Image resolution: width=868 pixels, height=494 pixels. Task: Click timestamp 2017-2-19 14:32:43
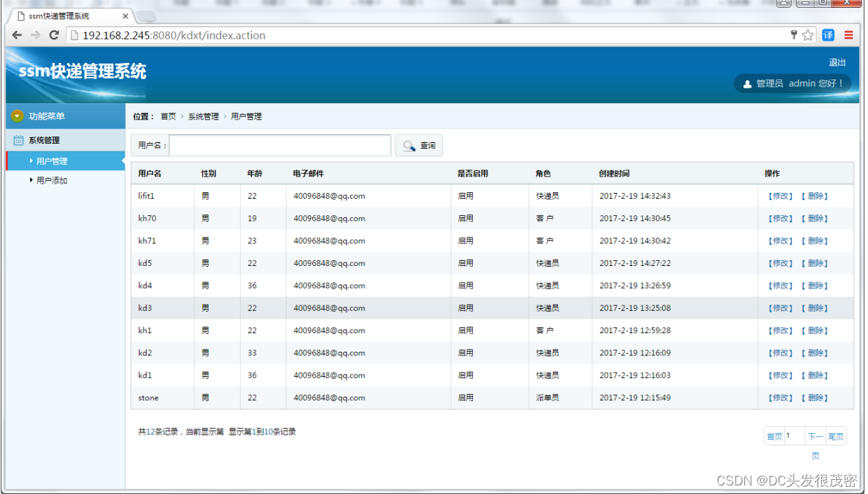click(635, 196)
